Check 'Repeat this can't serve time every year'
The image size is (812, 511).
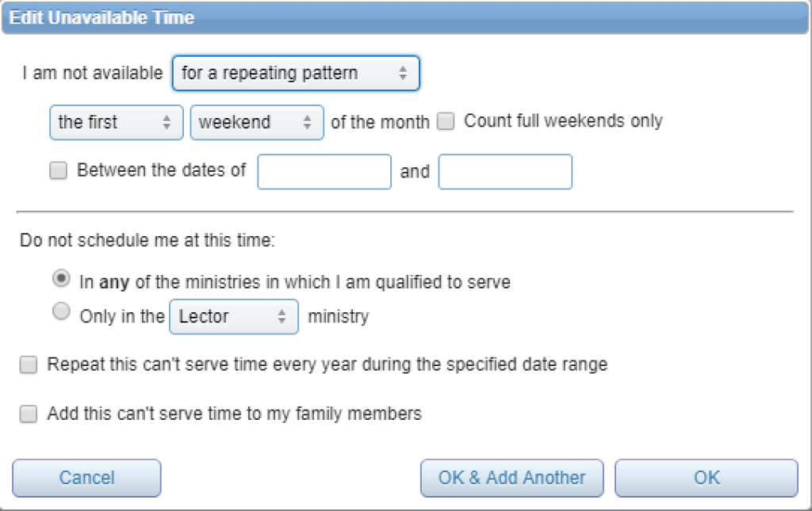(x=29, y=364)
